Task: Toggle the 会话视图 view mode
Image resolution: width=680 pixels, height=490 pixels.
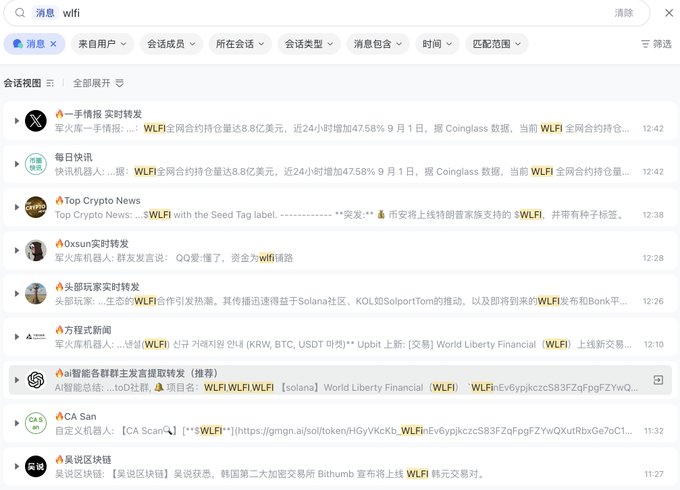Action: click(29, 83)
